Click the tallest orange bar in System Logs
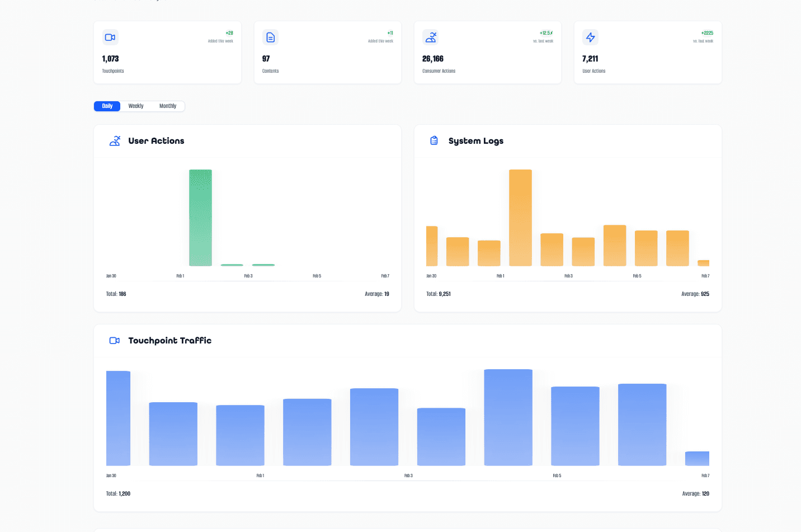Viewport: 801px width, 532px height. coord(520,218)
